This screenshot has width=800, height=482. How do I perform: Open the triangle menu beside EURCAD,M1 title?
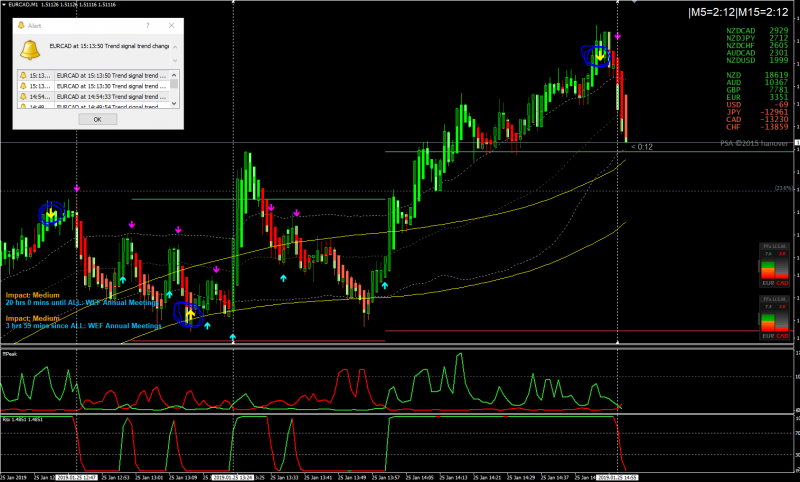coord(4,5)
